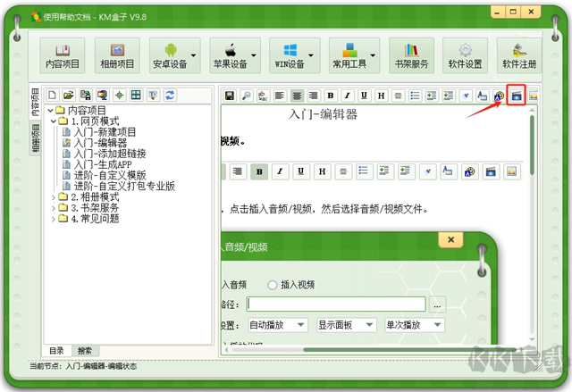Screen dimensions: 572x392
Task: Expand the 3.书架服务 folder
Action: [54, 208]
